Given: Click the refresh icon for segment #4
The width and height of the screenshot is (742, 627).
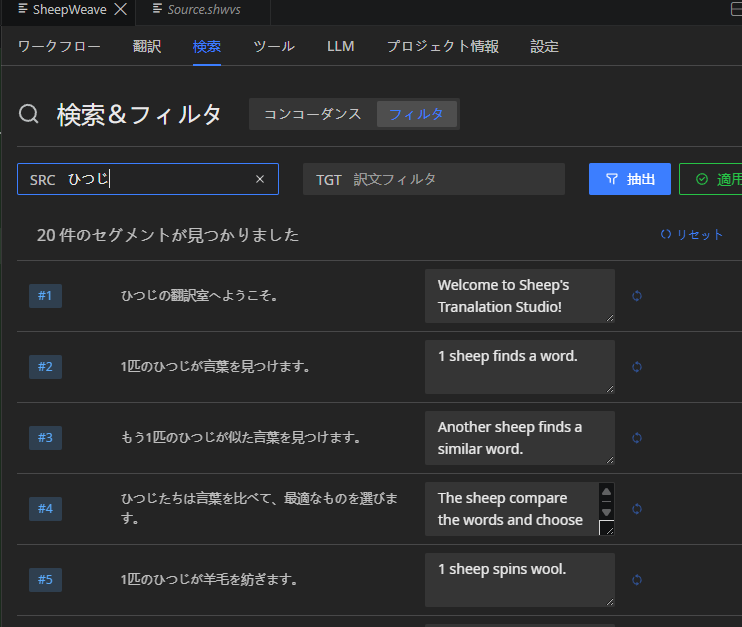Looking at the screenshot, I should pyautogui.click(x=637, y=509).
